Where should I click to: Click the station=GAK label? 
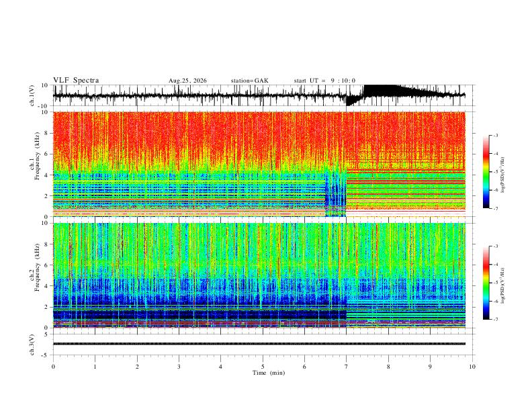click(250, 81)
